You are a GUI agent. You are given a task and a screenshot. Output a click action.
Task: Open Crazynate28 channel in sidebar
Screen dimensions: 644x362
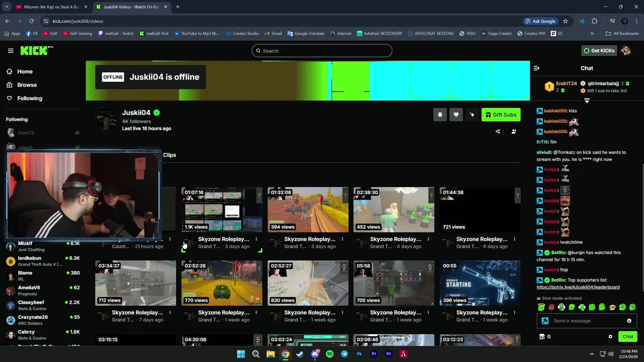(43, 320)
